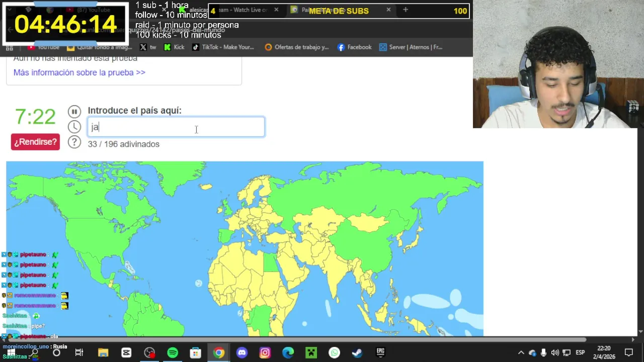Open Microsoft Edge from the taskbar

[x=288, y=353]
